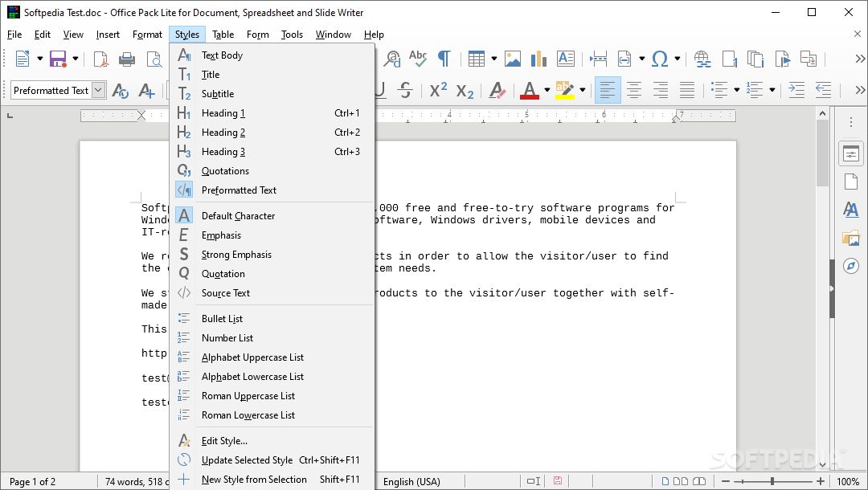Toggle Align Right
Screen dimensions: 868x490
(x=661, y=90)
